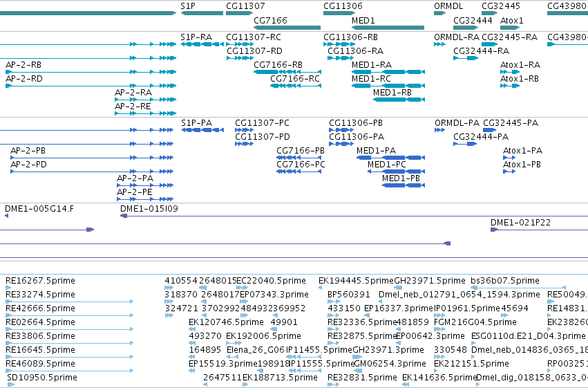Select the CG32445 gene label
Screen dimensions: 588x388
pyautogui.click(x=501, y=6)
